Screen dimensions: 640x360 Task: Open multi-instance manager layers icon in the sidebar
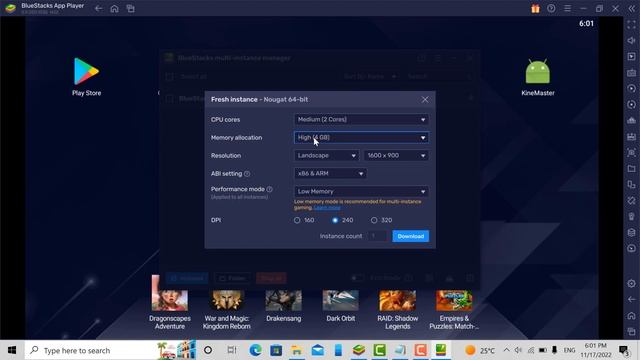631,232
